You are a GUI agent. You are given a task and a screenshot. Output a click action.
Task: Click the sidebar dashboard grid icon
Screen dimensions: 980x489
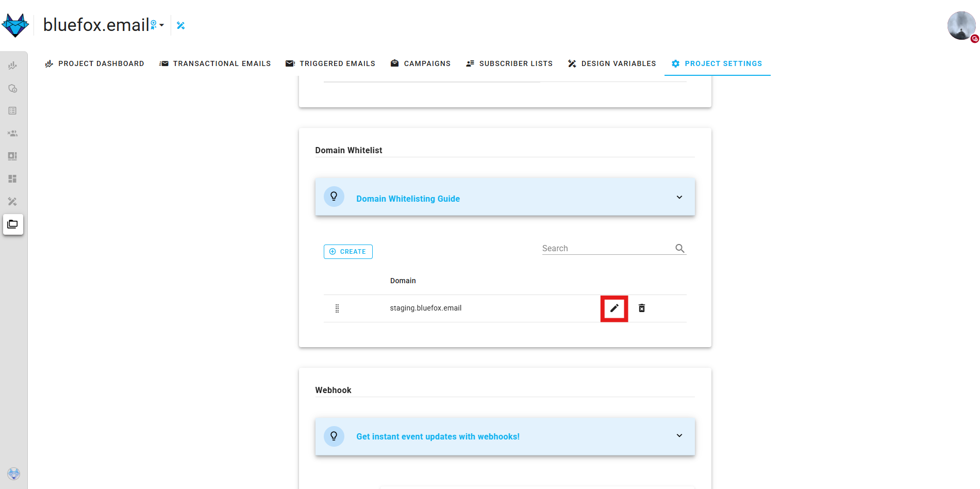tap(13, 179)
